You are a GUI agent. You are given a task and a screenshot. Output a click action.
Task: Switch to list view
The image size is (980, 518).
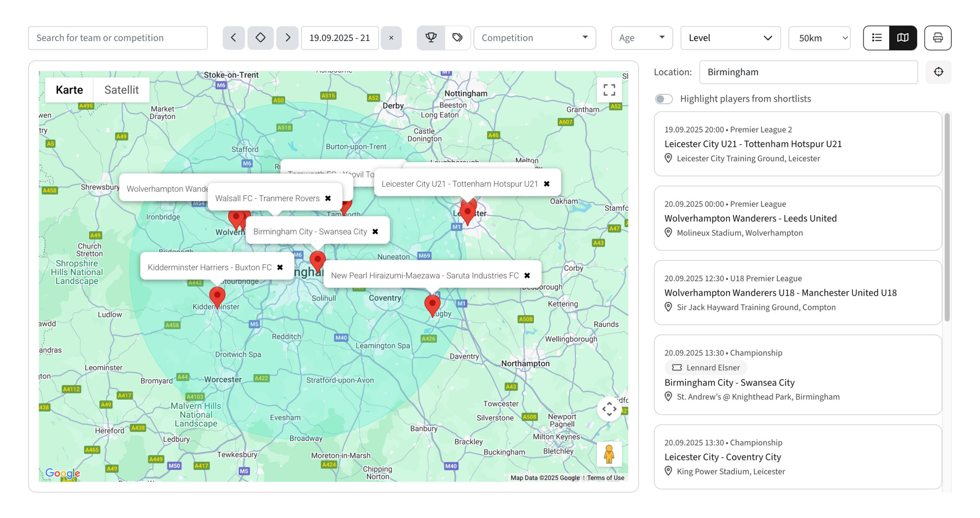[x=877, y=38]
